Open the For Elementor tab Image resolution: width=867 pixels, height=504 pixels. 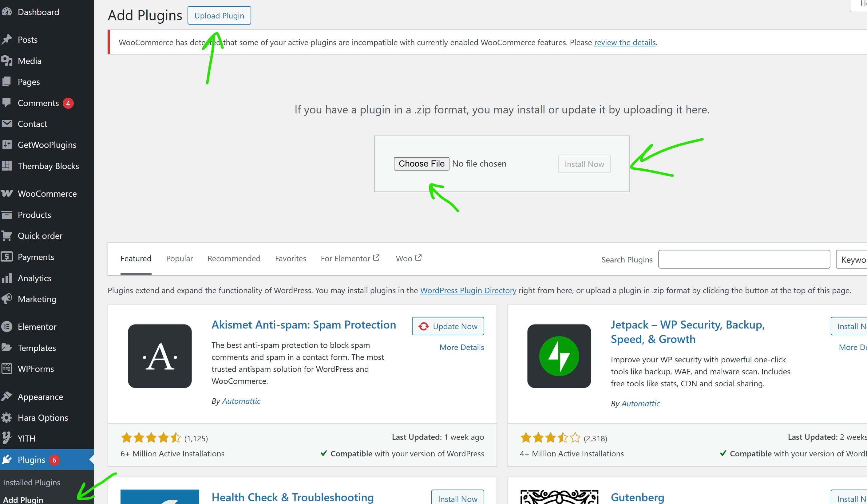pyautogui.click(x=350, y=258)
